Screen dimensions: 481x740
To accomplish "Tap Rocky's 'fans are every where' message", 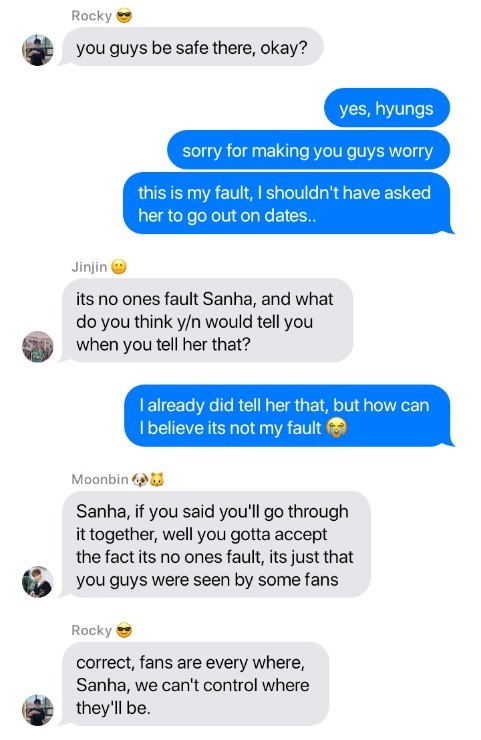I will click(195, 684).
